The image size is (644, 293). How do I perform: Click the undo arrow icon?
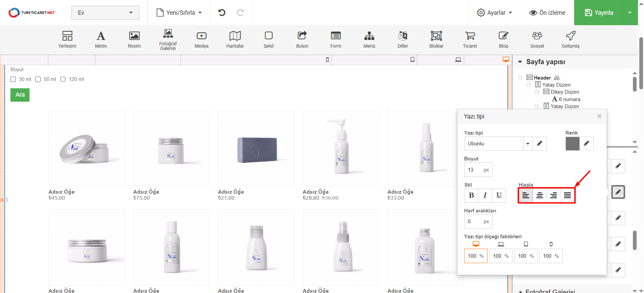[x=222, y=13]
